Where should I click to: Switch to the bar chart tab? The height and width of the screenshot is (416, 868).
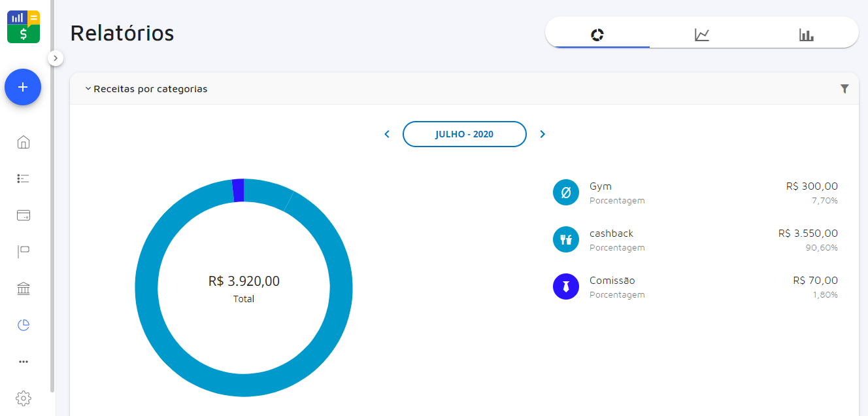(806, 35)
